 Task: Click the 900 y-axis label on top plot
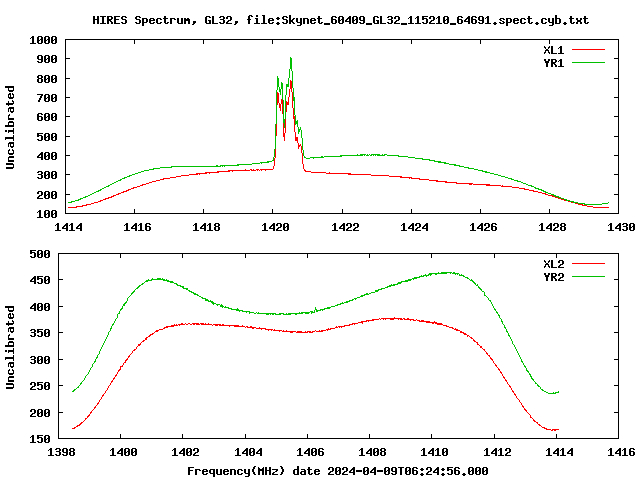(47, 59)
